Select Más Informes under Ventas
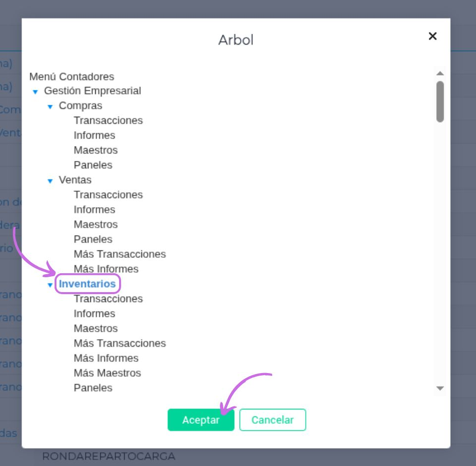Viewport: 476px width, 466px height. [106, 269]
